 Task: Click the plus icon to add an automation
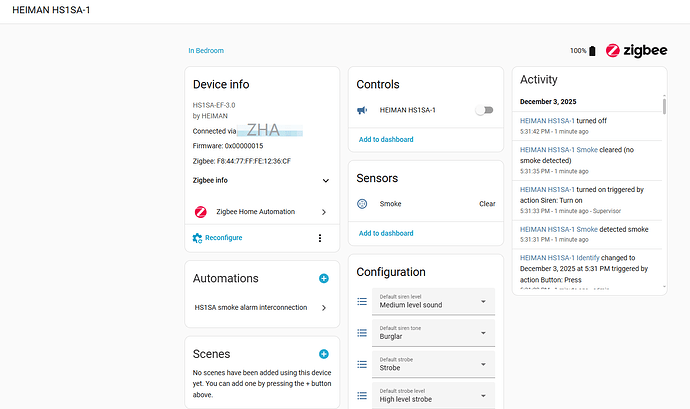[x=323, y=278]
